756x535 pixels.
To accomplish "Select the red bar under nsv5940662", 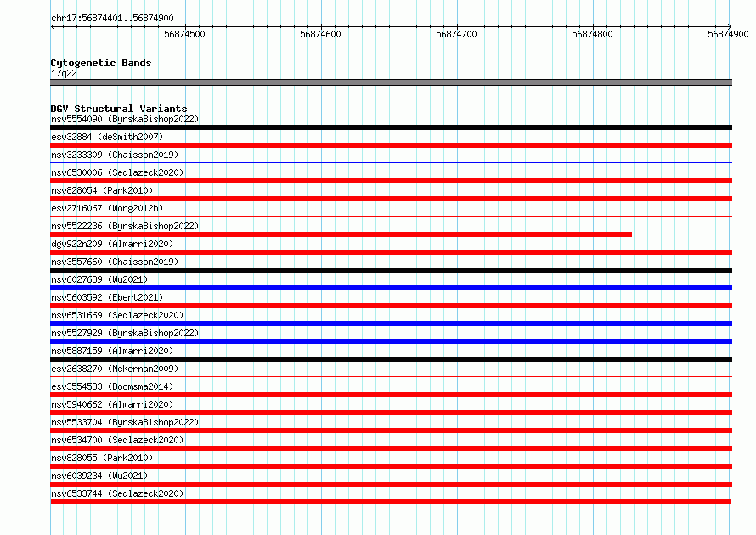I will point(391,413).
